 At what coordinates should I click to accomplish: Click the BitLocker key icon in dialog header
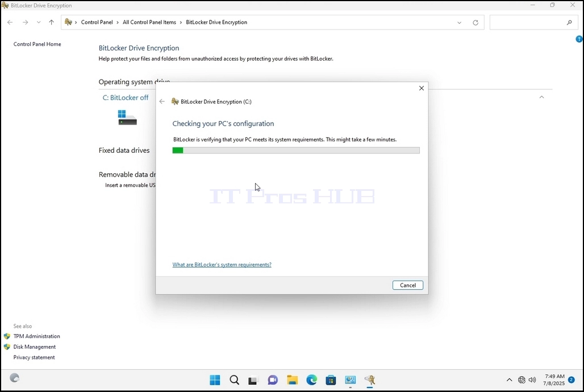coord(174,101)
